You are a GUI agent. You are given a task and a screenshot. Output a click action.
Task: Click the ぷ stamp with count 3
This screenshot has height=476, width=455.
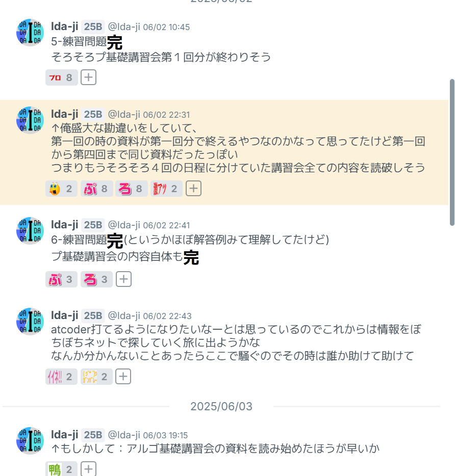(61, 279)
